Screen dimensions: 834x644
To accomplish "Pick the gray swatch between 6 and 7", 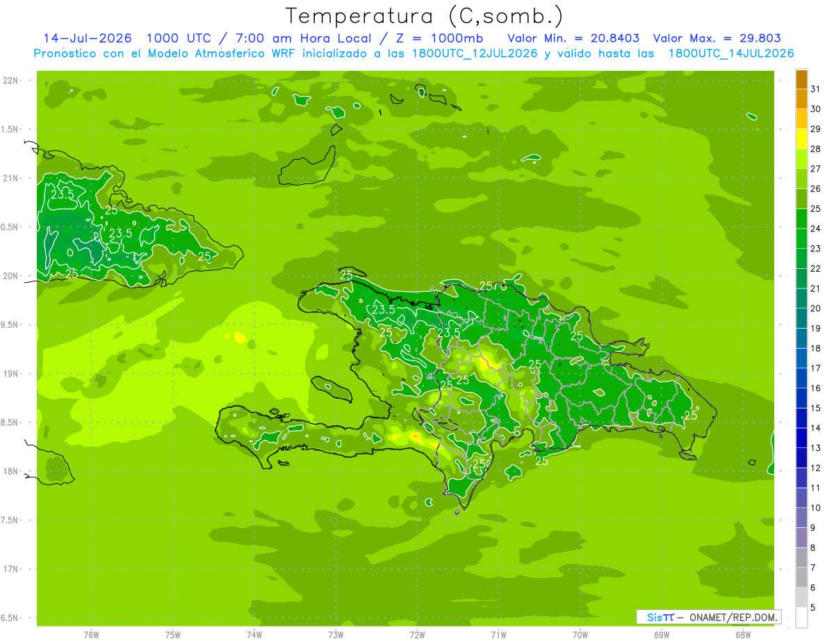I will pos(801,577).
